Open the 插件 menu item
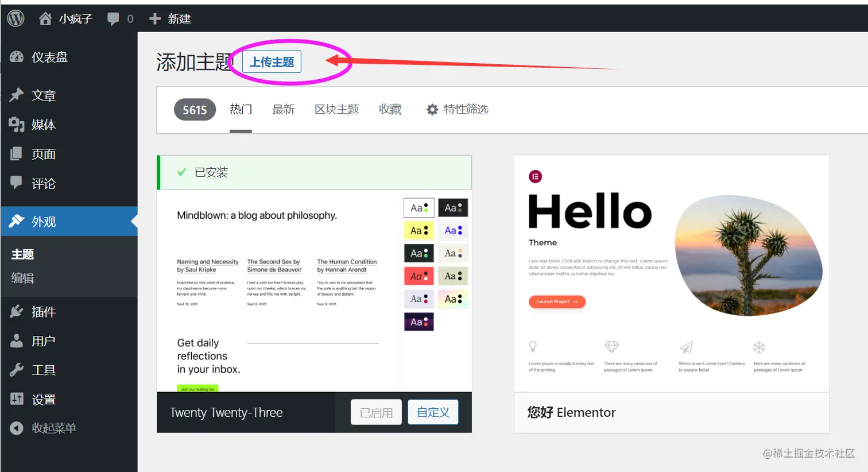The height and width of the screenshot is (472, 868). click(69, 312)
